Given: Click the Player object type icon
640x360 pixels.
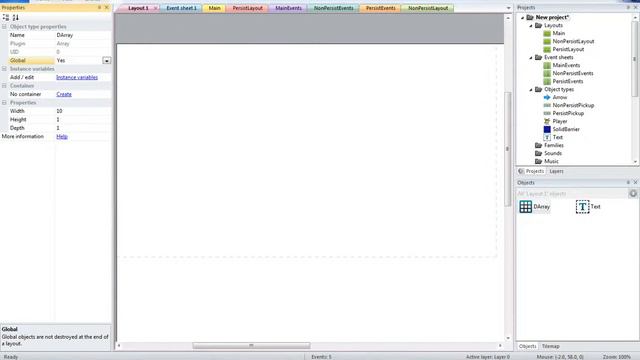Looking at the screenshot, I should (547, 121).
